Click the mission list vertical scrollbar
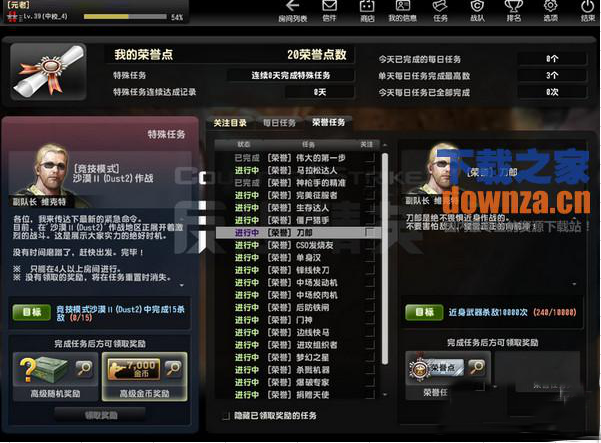 pyautogui.click(x=385, y=259)
